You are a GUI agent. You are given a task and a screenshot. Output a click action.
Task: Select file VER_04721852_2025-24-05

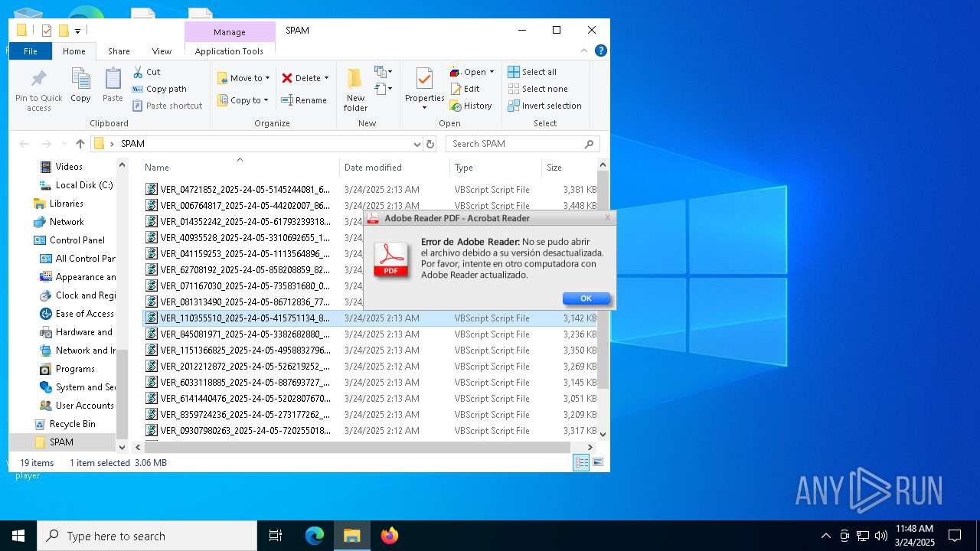[371, 189]
